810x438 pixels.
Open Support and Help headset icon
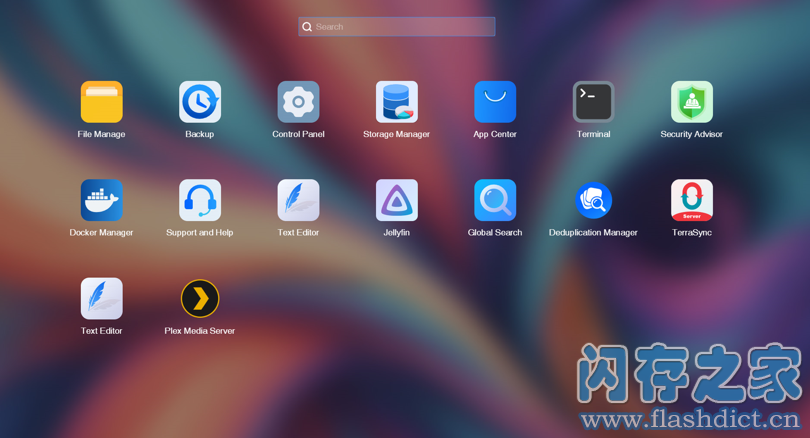(200, 200)
